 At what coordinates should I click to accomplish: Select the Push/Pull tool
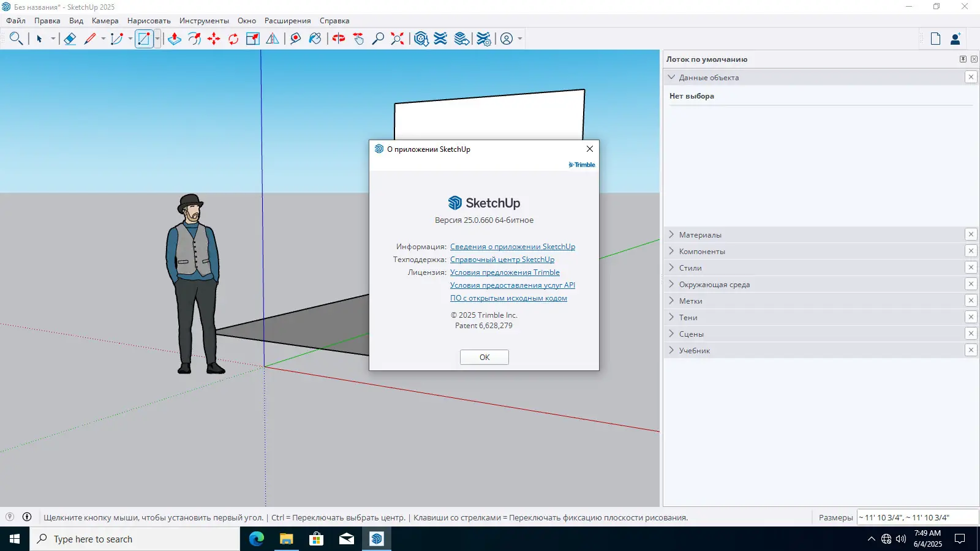[x=175, y=39]
